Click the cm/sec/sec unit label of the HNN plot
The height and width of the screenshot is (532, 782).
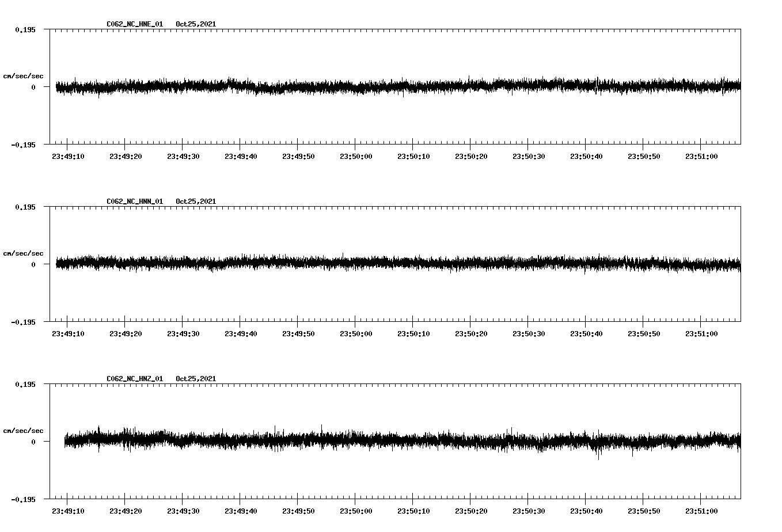click(x=23, y=253)
